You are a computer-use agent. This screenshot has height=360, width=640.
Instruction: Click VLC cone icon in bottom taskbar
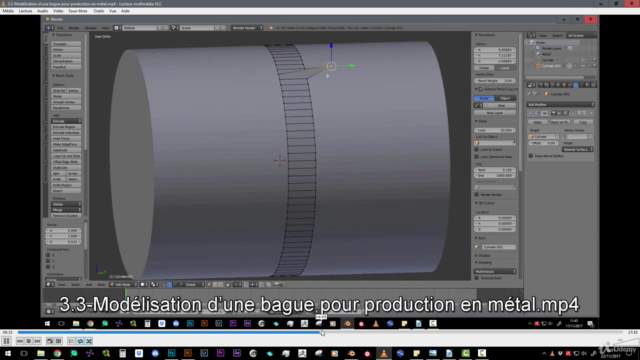tap(384, 353)
